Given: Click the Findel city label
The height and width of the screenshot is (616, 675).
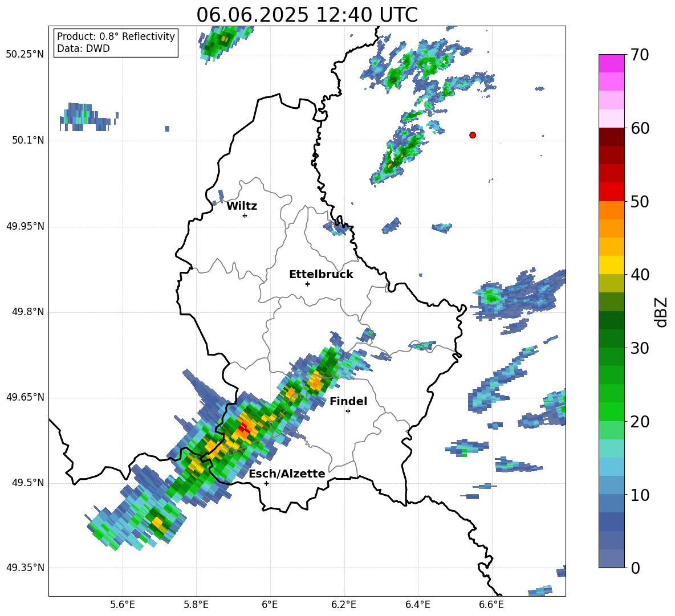Looking at the screenshot, I should pyautogui.click(x=348, y=401).
